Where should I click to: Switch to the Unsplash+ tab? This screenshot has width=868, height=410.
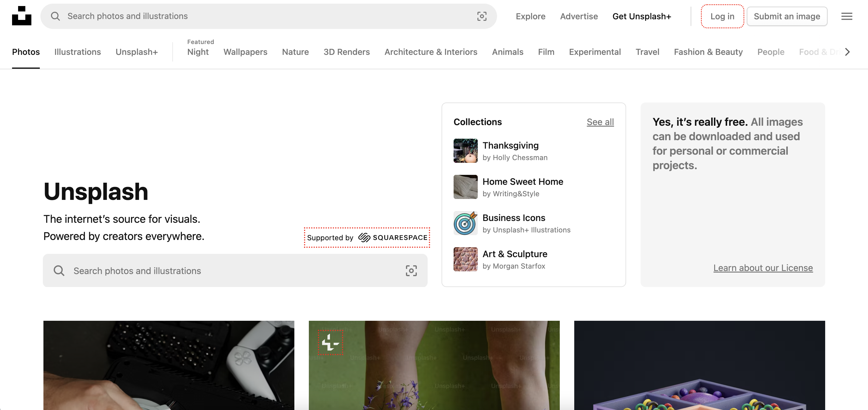coord(137,52)
